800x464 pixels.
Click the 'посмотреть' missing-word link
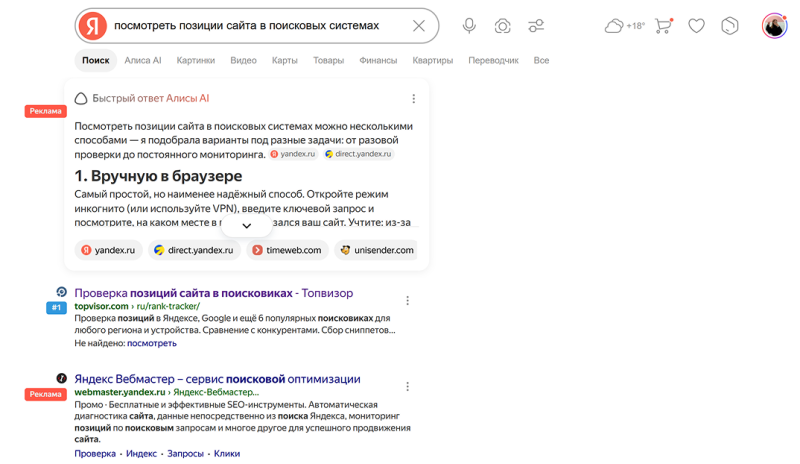pyautogui.click(x=152, y=343)
